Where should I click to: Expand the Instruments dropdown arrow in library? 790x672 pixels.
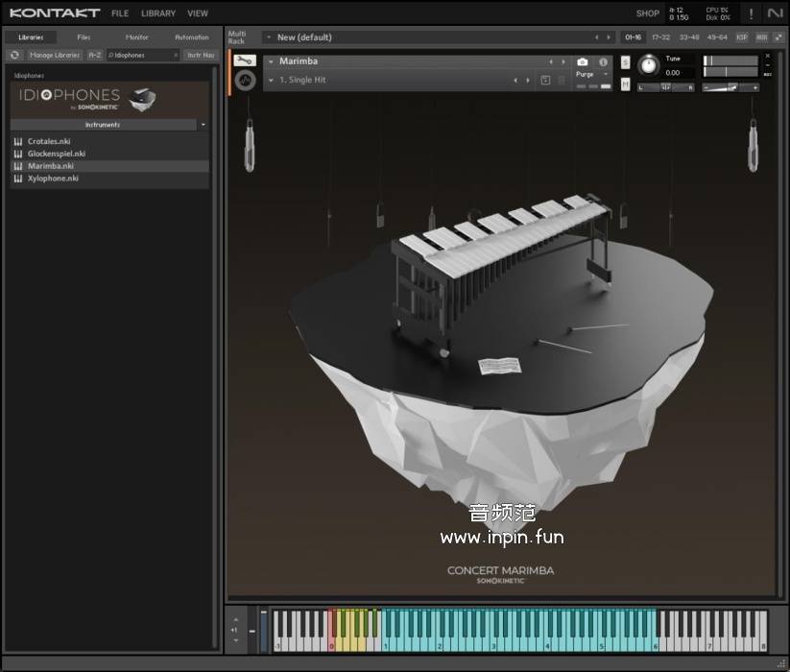203,125
